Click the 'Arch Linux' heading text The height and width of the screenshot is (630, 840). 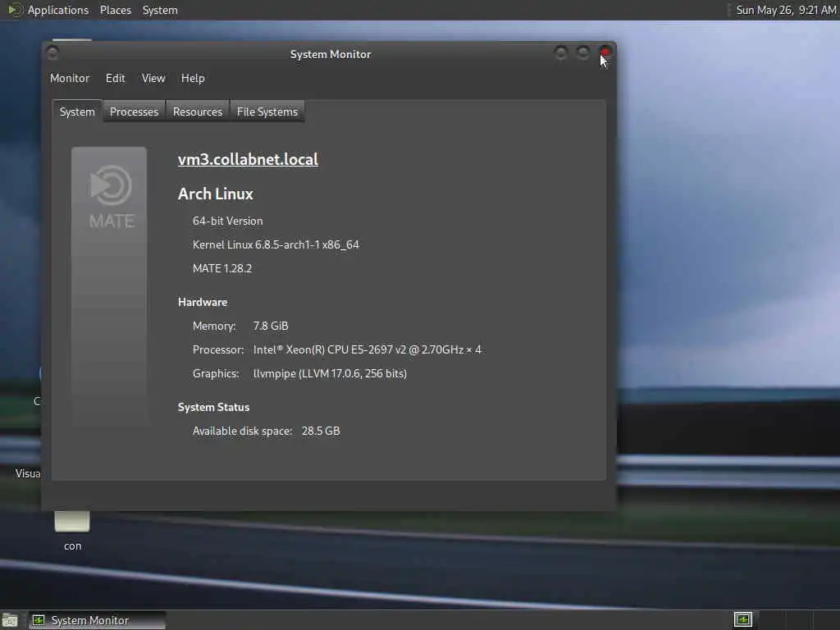click(x=216, y=194)
